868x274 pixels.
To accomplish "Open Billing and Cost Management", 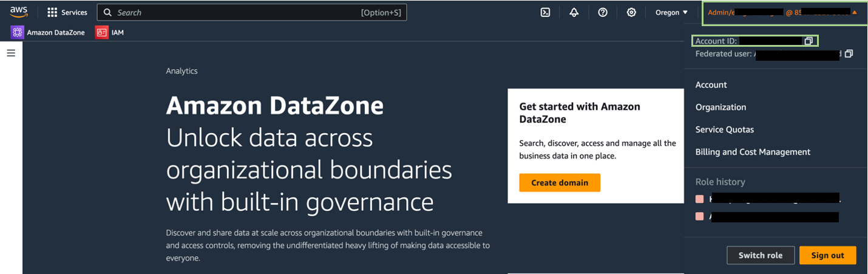I will point(753,152).
